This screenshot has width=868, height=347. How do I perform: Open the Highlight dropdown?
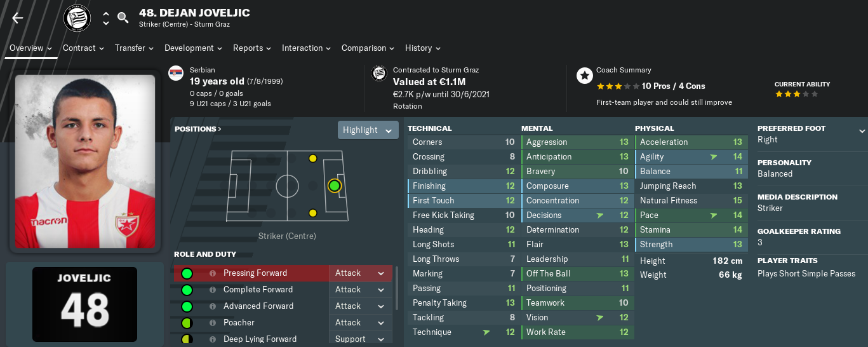coord(368,130)
